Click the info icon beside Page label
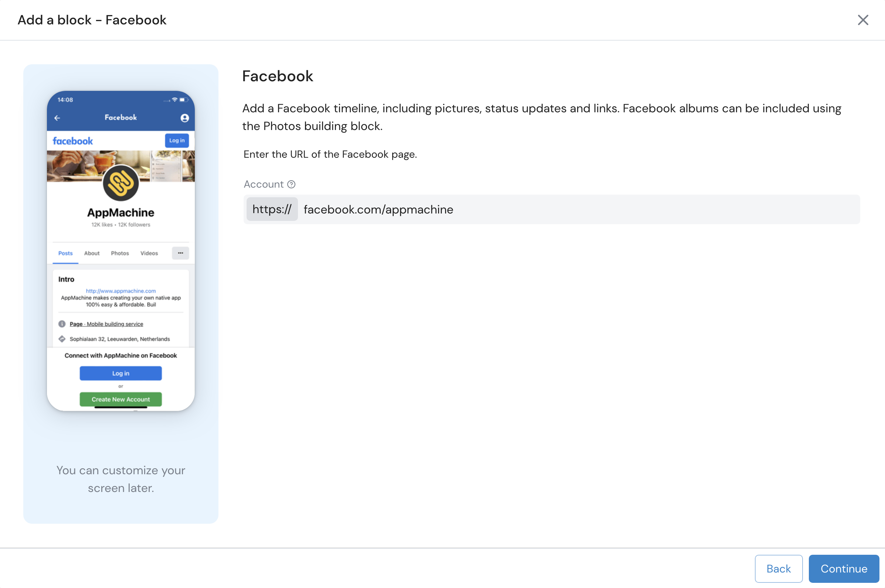Image resolution: width=885 pixels, height=588 pixels. tap(62, 324)
